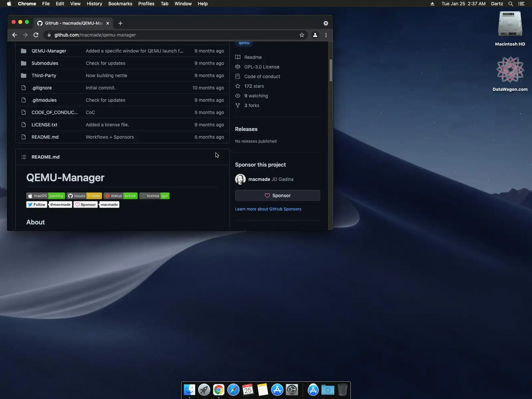Open Finder from the Dock
The height and width of the screenshot is (399, 532).
(x=190, y=390)
